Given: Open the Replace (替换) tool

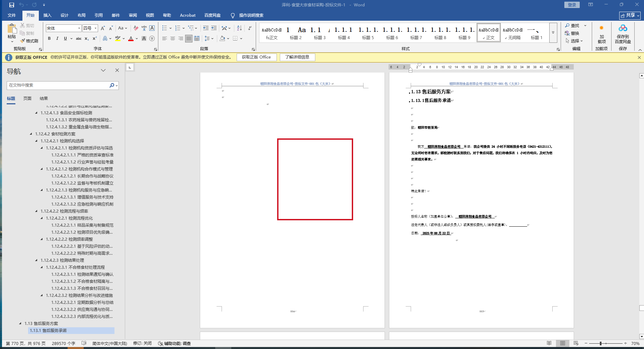Looking at the screenshot, I should [572, 33].
